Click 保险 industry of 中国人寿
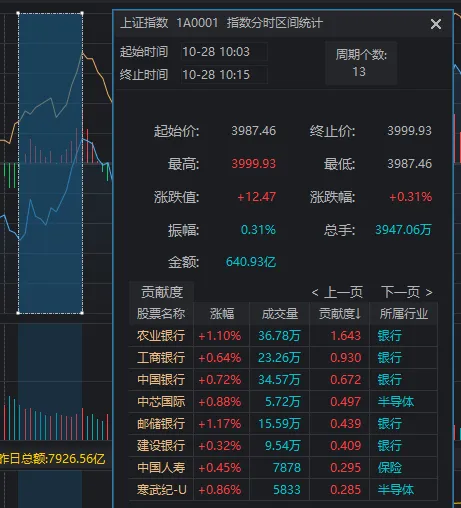 pyautogui.click(x=389, y=468)
